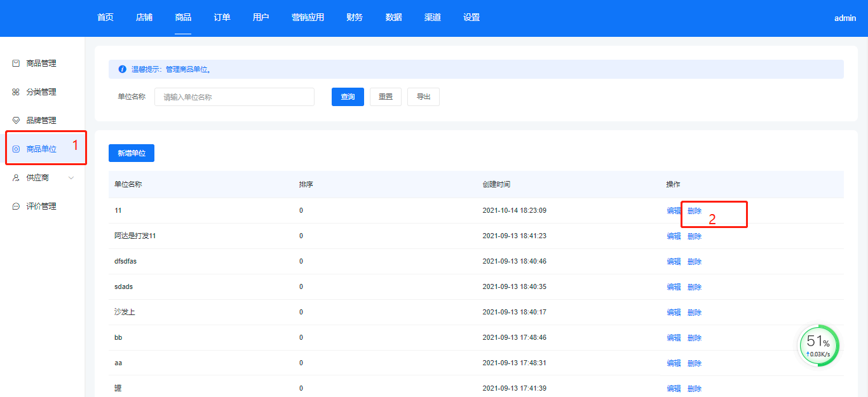868x397 pixels.
Task: Open the admin user menu
Action: 844,18
